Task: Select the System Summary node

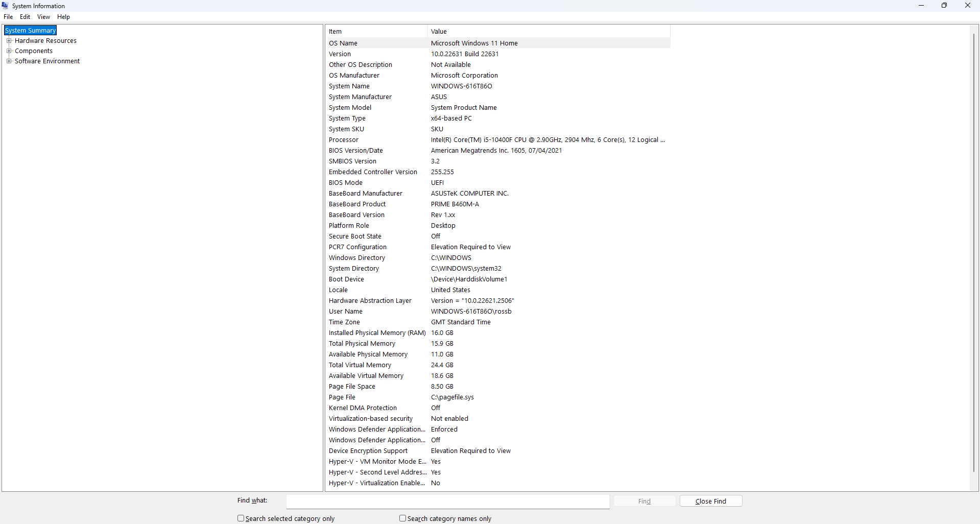Action: click(x=30, y=30)
